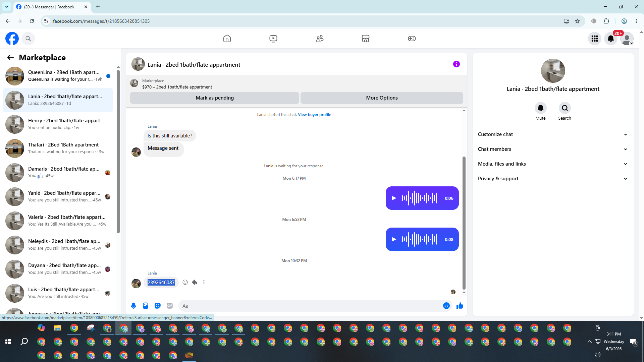Bookmark this page with star icon

577,21
